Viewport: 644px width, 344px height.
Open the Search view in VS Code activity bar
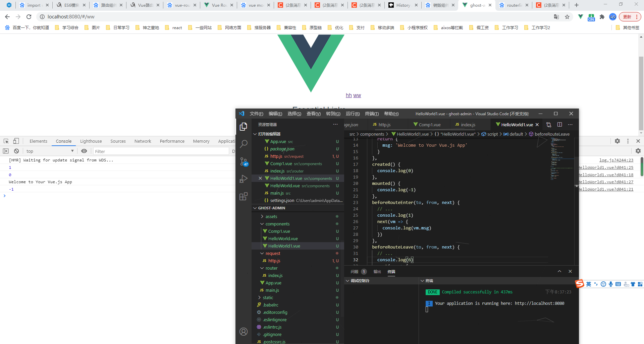244,144
